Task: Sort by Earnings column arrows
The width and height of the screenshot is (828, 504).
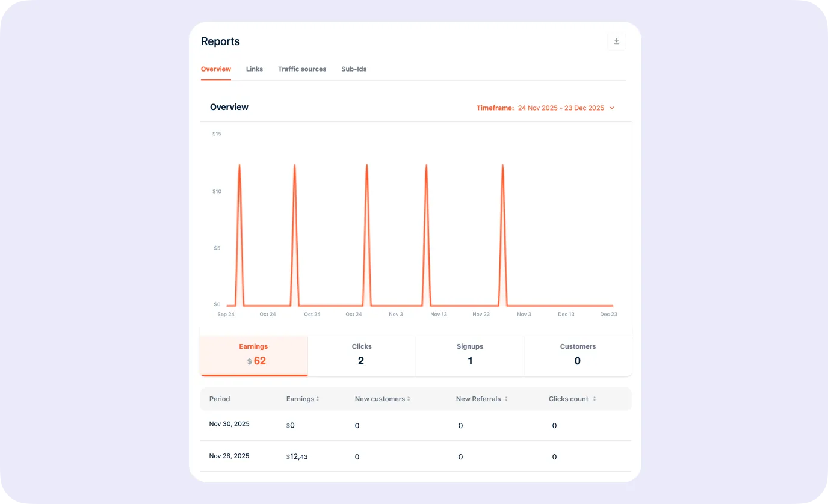Action: [318, 399]
